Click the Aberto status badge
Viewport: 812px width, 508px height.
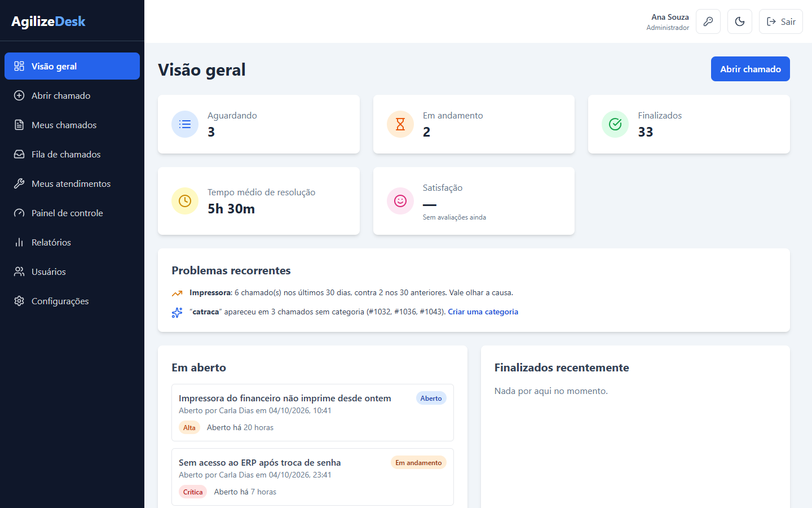(431, 398)
